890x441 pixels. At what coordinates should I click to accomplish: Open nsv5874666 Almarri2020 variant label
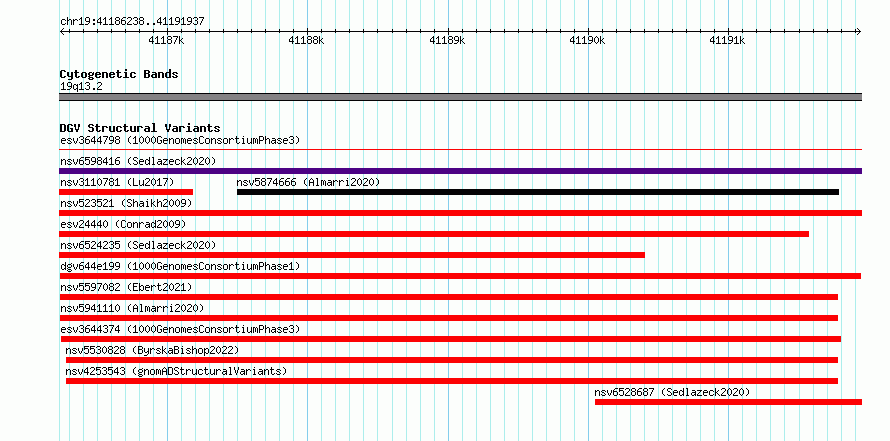[308, 182]
